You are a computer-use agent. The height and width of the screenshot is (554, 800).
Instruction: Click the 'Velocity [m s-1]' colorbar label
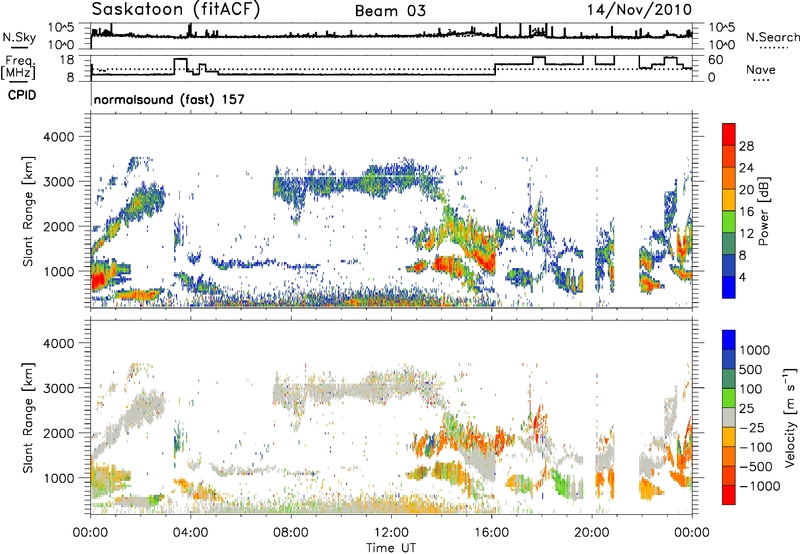[790, 417]
